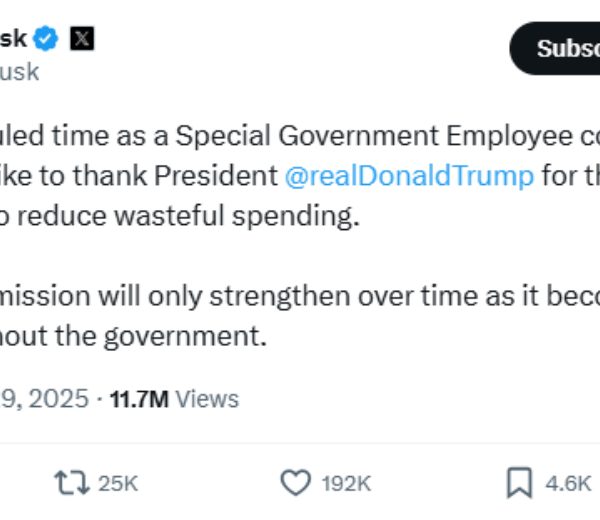Open the @realDonaldTrump mention link
Screen dimensions: 600x520
(409, 176)
